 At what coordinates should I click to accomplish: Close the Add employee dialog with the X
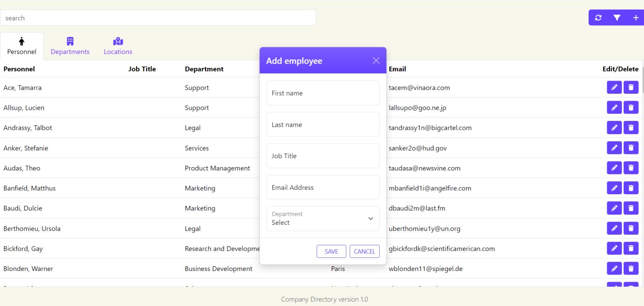coord(376,60)
